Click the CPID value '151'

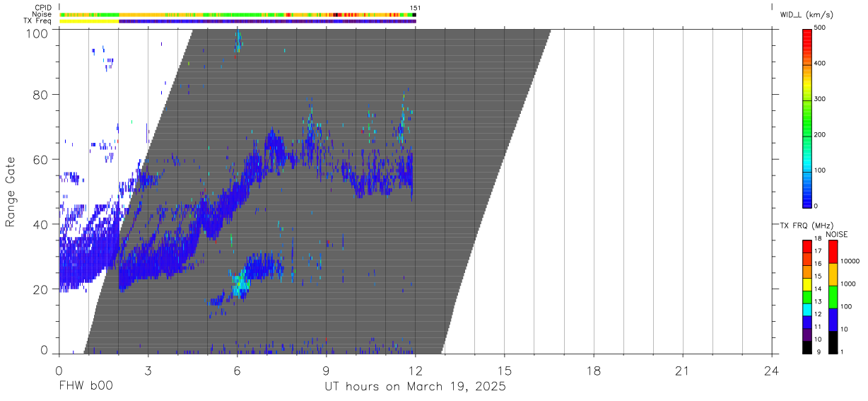(x=415, y=8)
